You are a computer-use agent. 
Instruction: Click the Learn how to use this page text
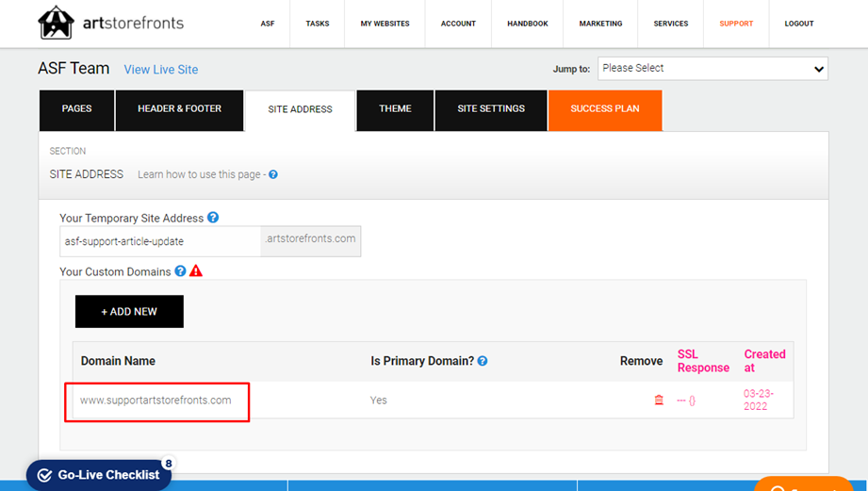202,174
